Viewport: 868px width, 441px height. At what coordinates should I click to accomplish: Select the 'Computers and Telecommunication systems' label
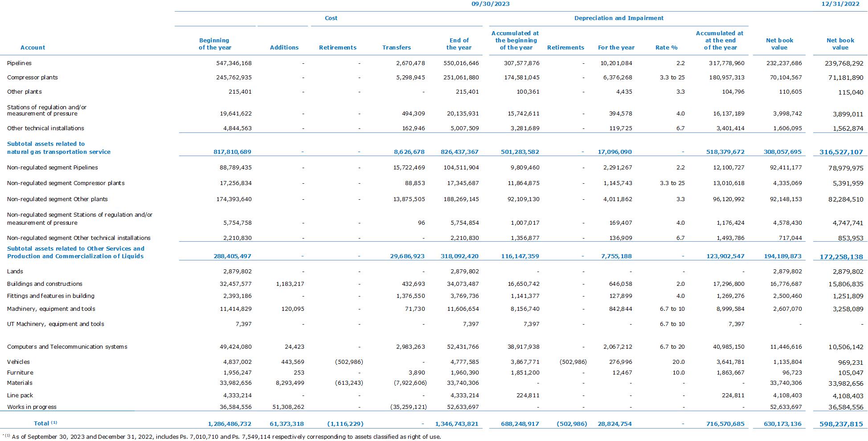tap(67, 347)
